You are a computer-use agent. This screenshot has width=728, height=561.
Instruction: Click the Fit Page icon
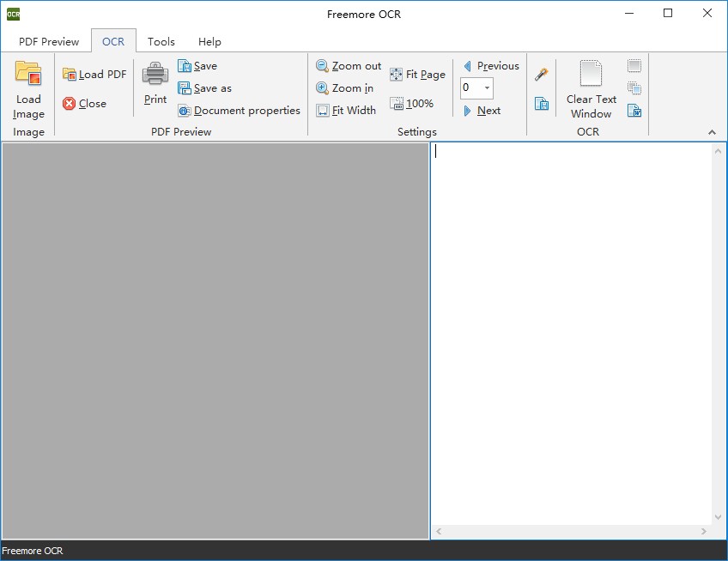point(396,75)
